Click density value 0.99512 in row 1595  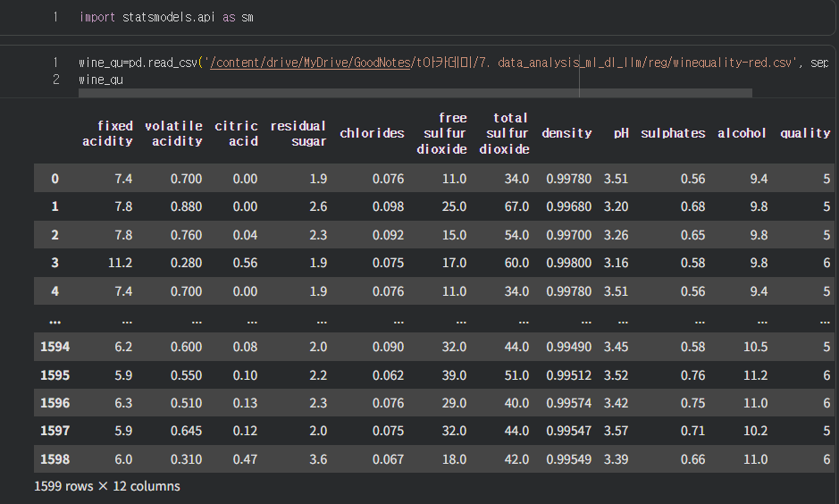tap(569, 375)
